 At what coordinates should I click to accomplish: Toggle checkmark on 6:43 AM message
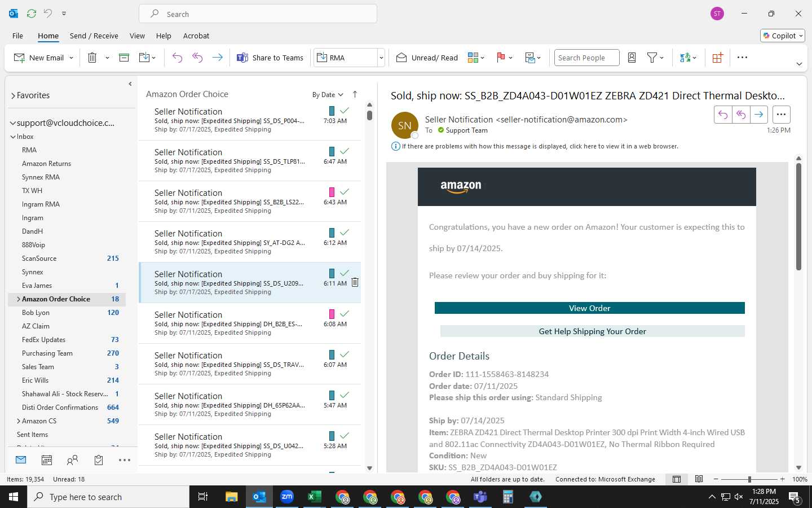(345, 192)
